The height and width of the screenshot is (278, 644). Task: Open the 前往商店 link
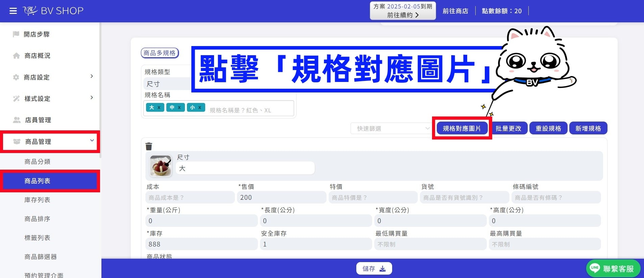click(x=455, y=11)
